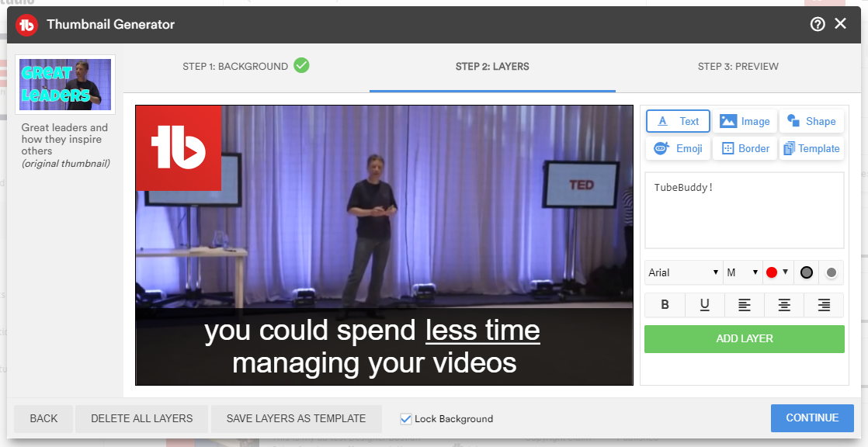Viewport: 868px width, 447px height.
Task: Open the M text size dropdown
Action: coord(742,272)
